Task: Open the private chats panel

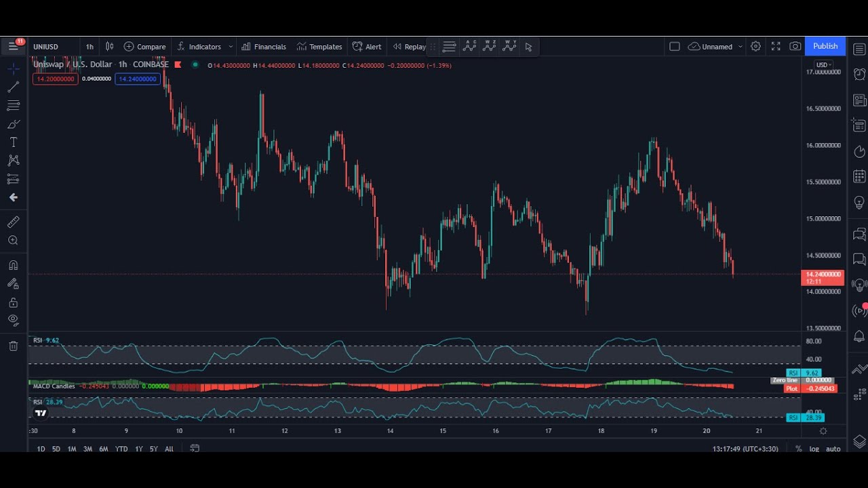Action: click(859, 259)
